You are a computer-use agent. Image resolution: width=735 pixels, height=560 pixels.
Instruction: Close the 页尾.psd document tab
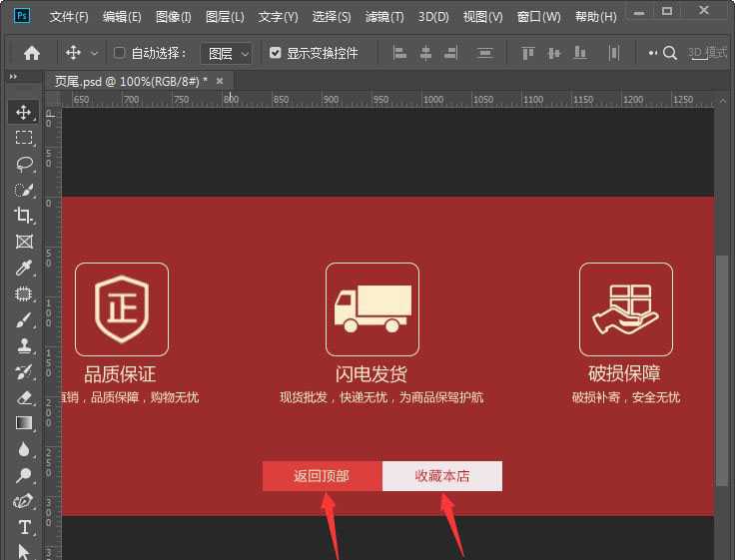coord(220,80)
